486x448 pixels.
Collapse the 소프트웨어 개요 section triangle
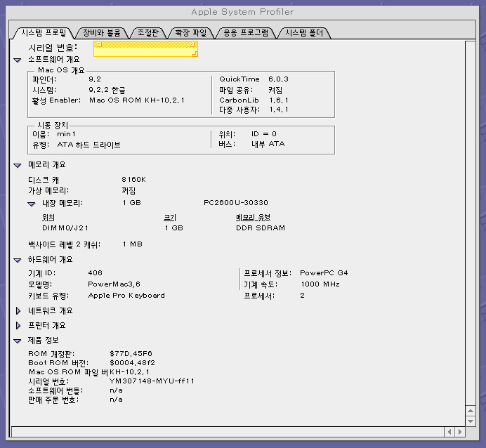click(x=17, y=60)
